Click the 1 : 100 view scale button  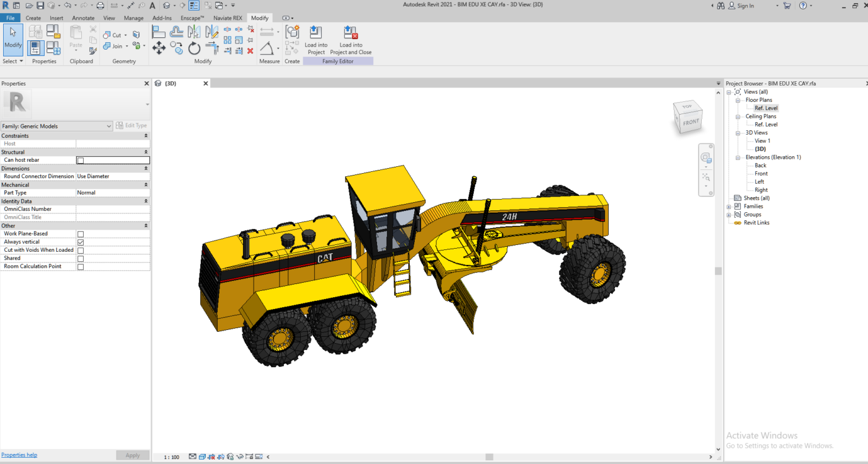[172, 457]
